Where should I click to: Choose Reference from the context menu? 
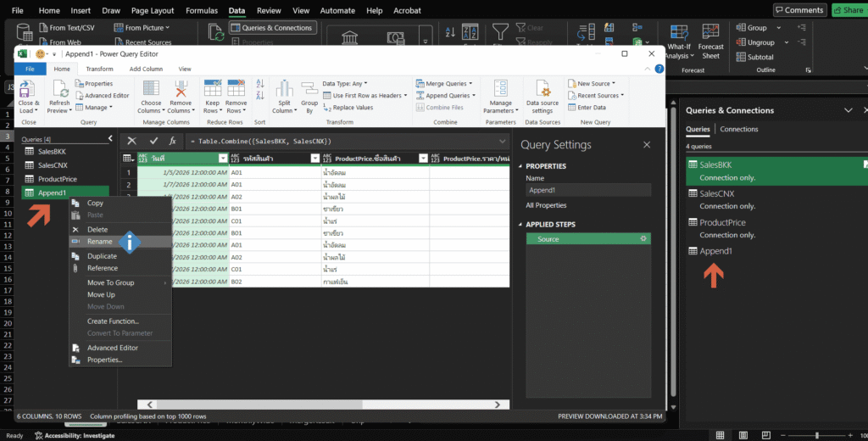[x=120, y=268]
